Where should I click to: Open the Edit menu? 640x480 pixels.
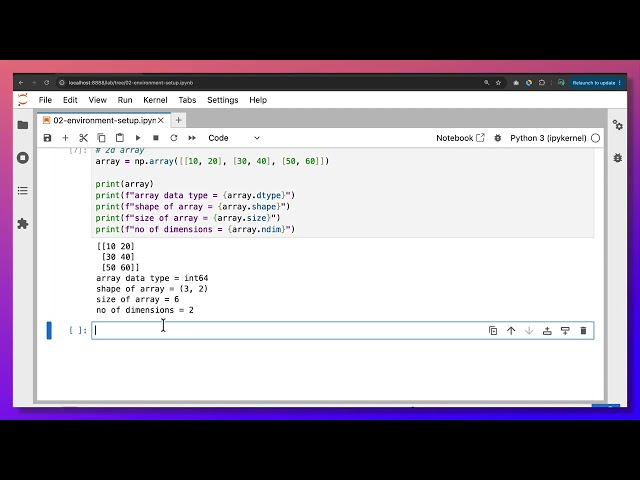[x=70, y=100]
